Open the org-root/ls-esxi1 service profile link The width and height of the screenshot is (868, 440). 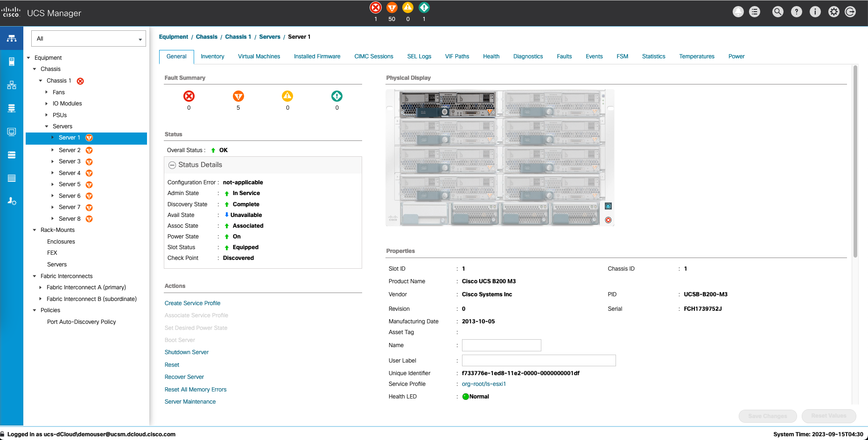(483, 384)
